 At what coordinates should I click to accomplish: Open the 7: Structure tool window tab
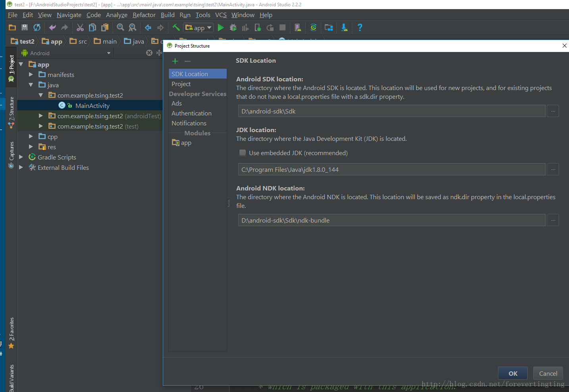(11, 113)
